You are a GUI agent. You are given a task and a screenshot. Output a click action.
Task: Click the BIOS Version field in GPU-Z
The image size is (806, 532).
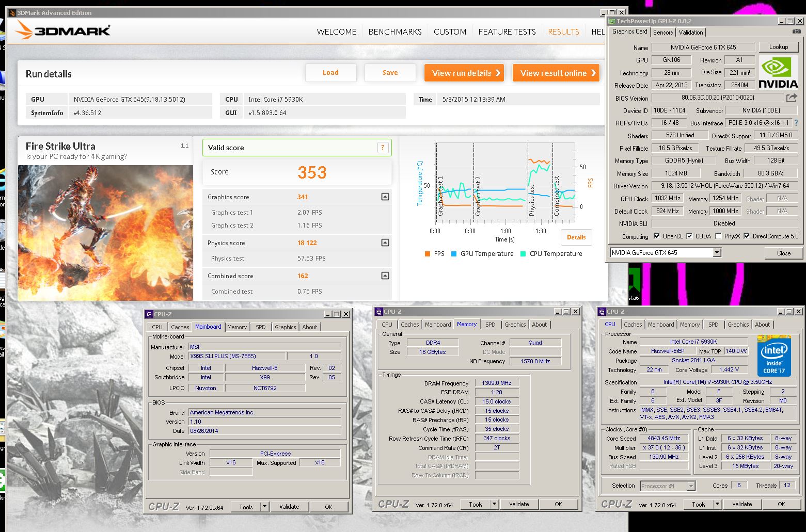click(718, 98)
